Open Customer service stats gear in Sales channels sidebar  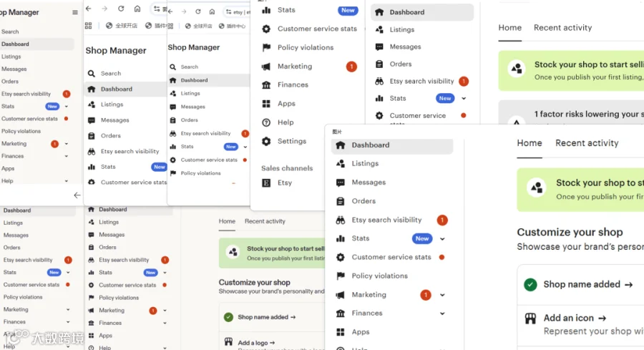click(266, 29)
